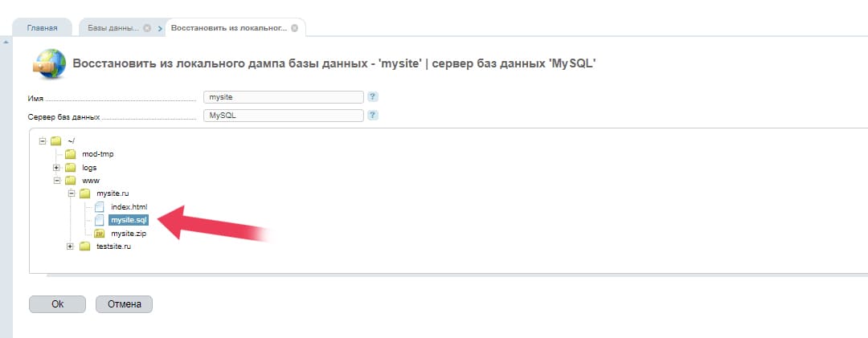This screenshot has width=868, height=338.
Task: Expand the testsite.ru folder
Action: click(70, 246)
